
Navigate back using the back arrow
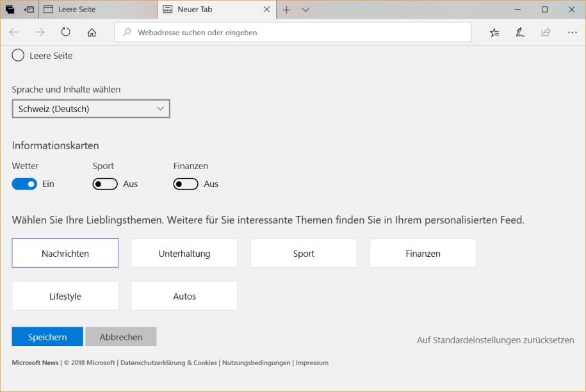click(14, 31)
